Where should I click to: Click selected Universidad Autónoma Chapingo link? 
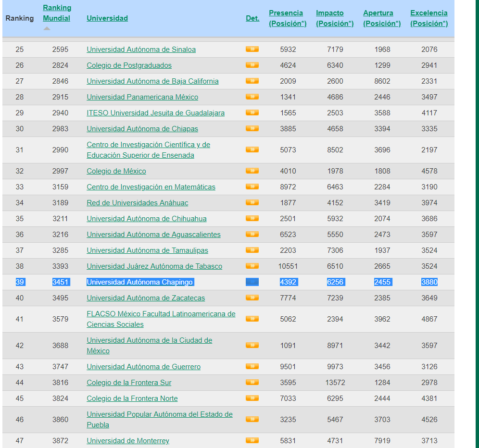tap(140, 282)
